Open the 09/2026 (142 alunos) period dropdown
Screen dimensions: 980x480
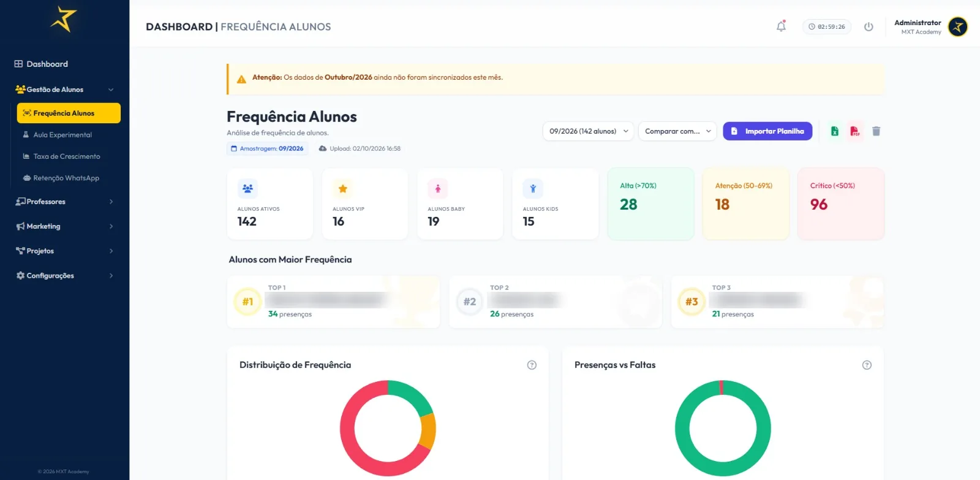click(x=588, y=131)
